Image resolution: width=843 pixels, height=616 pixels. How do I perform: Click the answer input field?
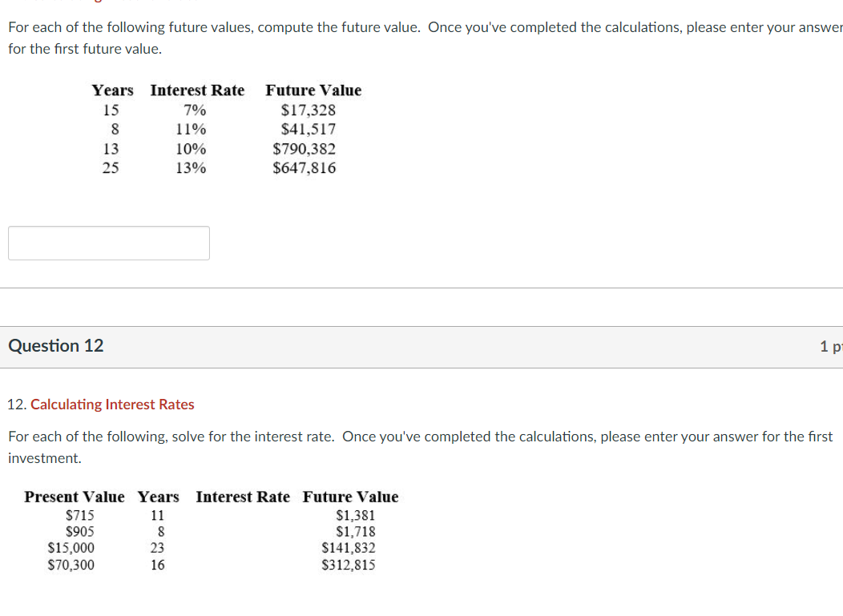pyautogui.click(x=108, y=243)
